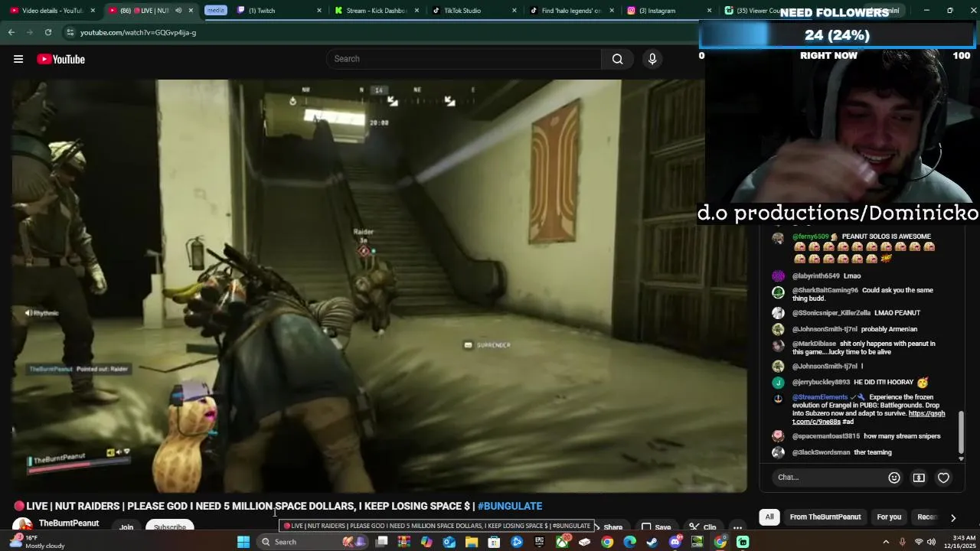This screenshot has height=551, width=980.
Task: Open Google Chrome from the taskbar
Action: [x=607, y=542]
